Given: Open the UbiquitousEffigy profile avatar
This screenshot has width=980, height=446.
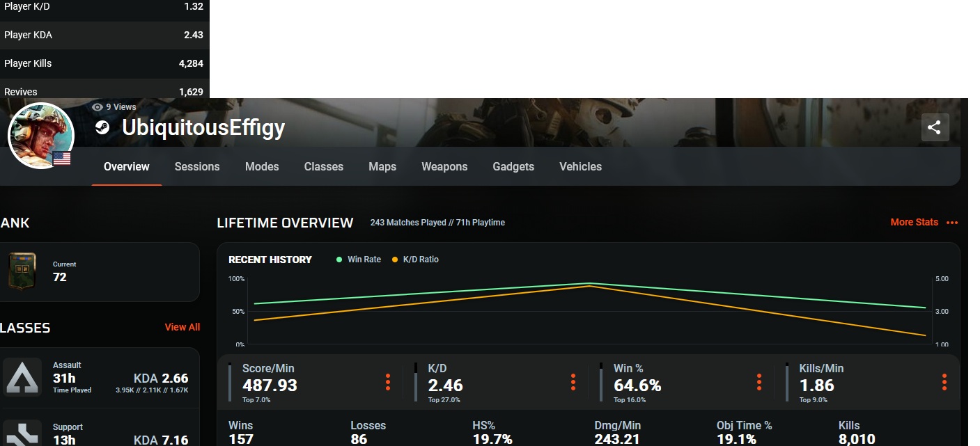Looking at the screenshot, I should point(41,136).
